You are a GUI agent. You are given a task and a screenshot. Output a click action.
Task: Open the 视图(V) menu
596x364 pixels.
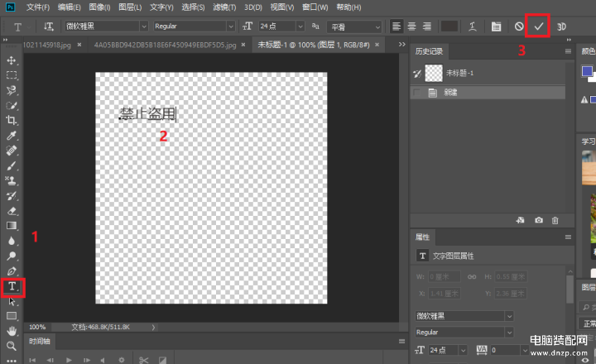coord(281,7)
